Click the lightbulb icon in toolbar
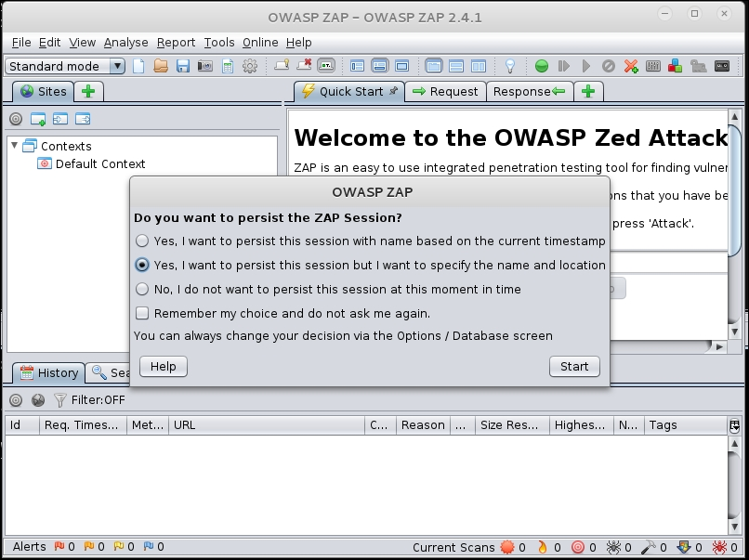The height and width of the screenshot is (560, 749). [510, 66]
